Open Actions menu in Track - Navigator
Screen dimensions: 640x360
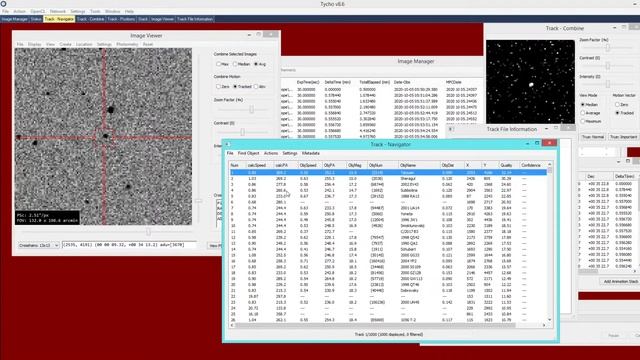click(x=271, y=153)
